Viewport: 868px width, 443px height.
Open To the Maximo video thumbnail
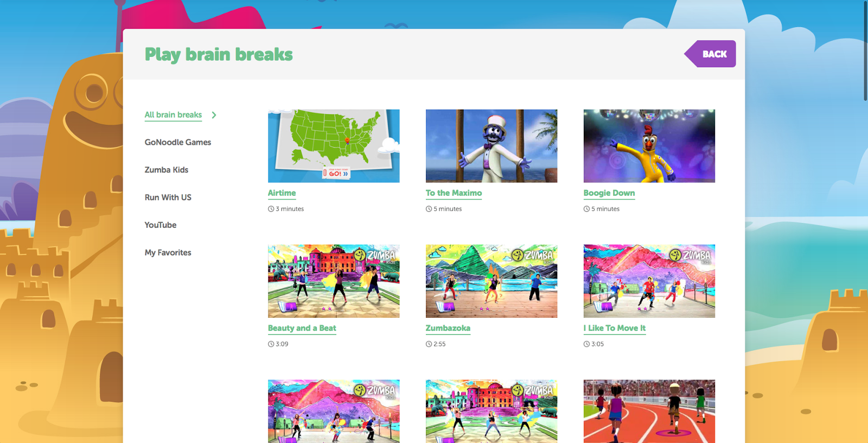pos(492,146)
